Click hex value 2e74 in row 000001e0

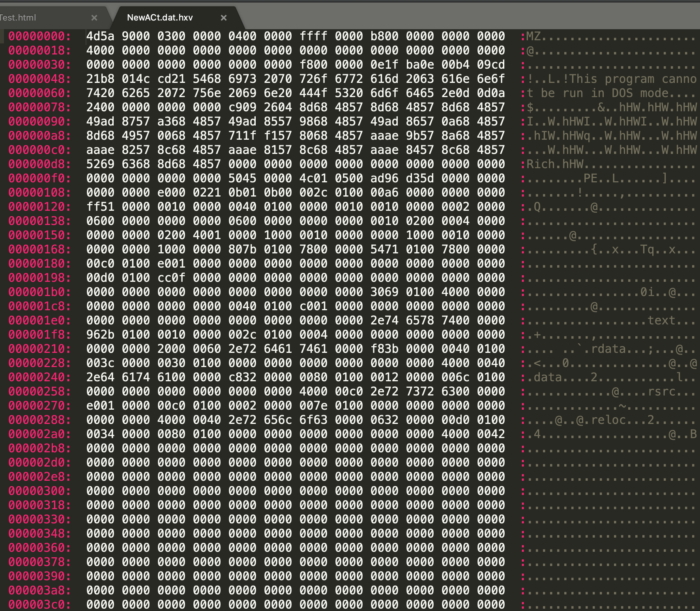pyautogui.click(x=384, y=320)
